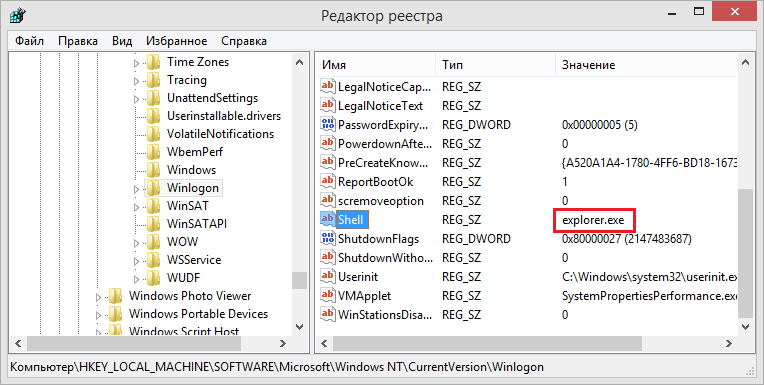Expand the WSService tree node

point(136,261)
